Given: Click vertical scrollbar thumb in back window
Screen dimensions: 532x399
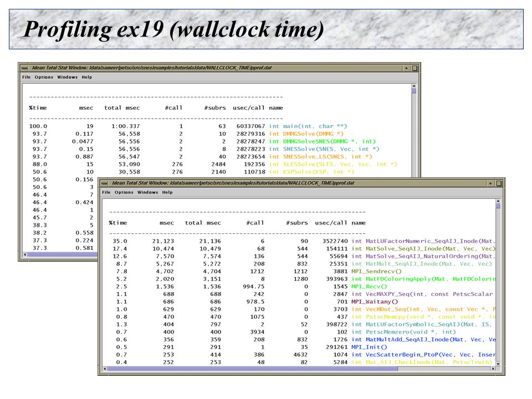Looking at the screenshot, I should pyautogui.click(x=413, y=90).
